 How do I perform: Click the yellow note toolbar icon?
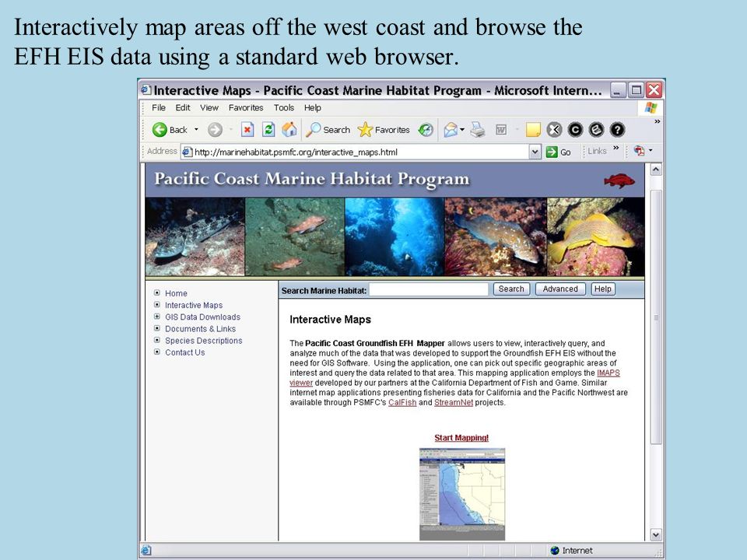[532, 130]
